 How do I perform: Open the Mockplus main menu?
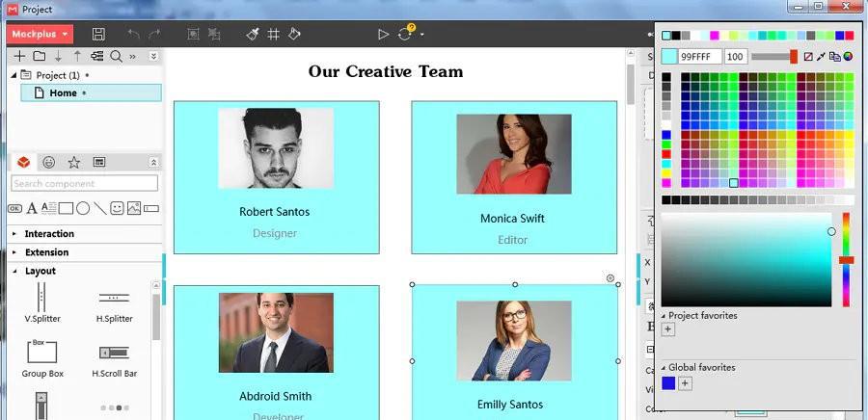pyautogui.click(x=40, y=35)
